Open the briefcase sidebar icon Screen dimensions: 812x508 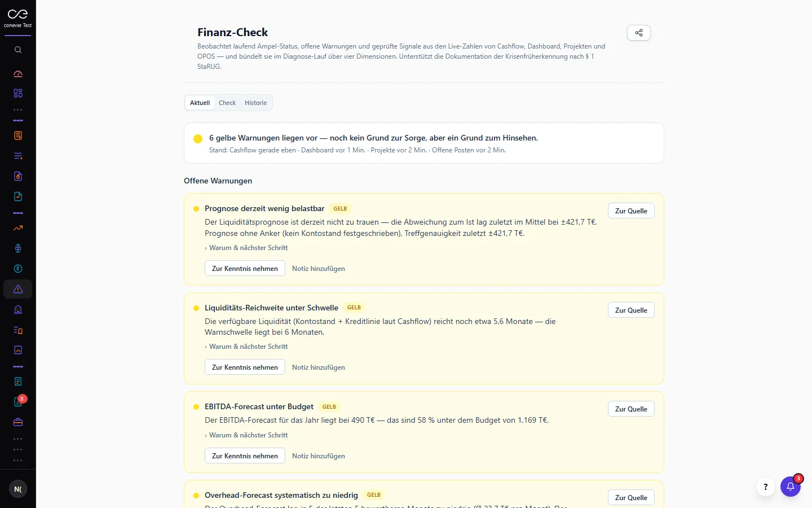click(18, 422)
